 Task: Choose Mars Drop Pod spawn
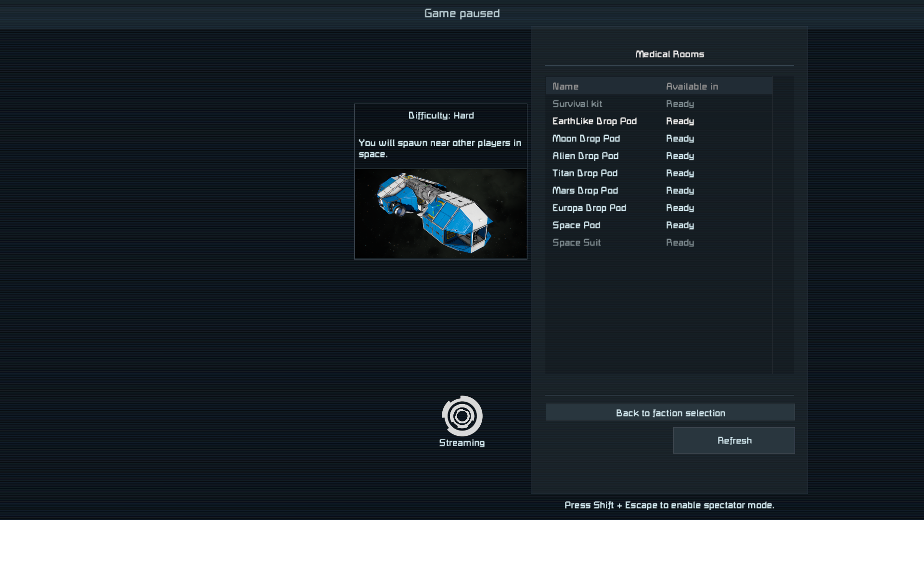click(x=585, y=191)
